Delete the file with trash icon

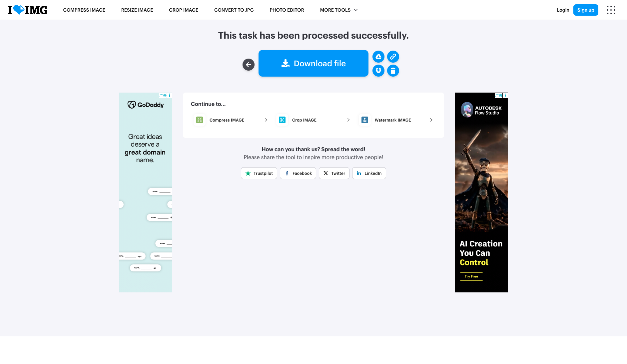click(x=393, y=71)
